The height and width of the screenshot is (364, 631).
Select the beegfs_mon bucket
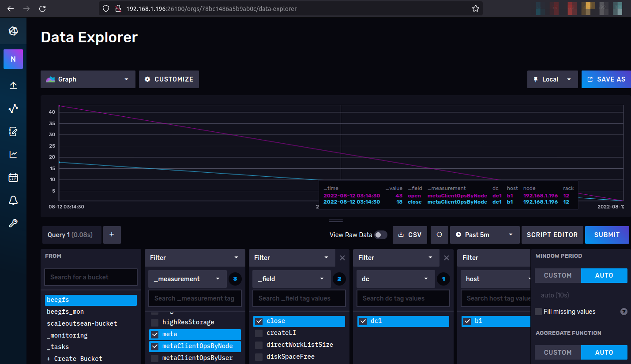click(91, 312)
